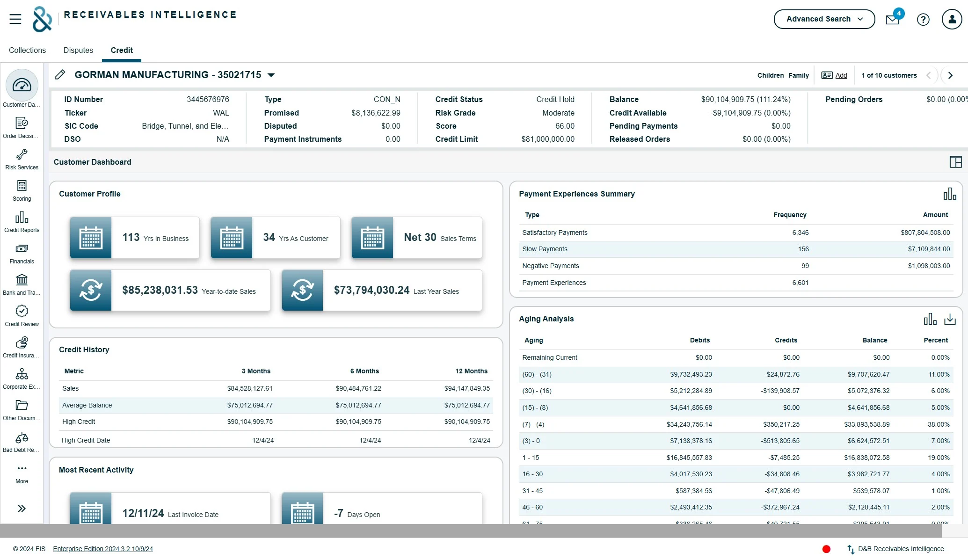
Task: Click the Children link
Action: point(770,75)
